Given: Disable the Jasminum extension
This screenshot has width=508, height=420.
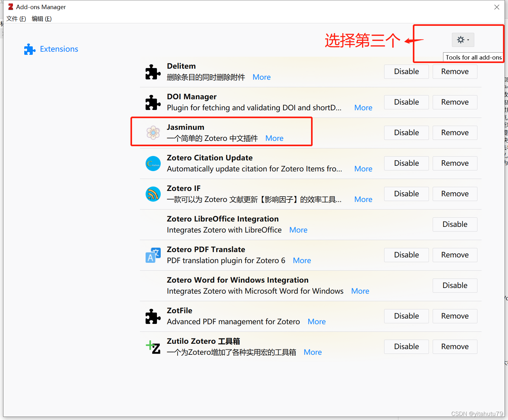Looking at the screenshot, I should click(407, 133).
